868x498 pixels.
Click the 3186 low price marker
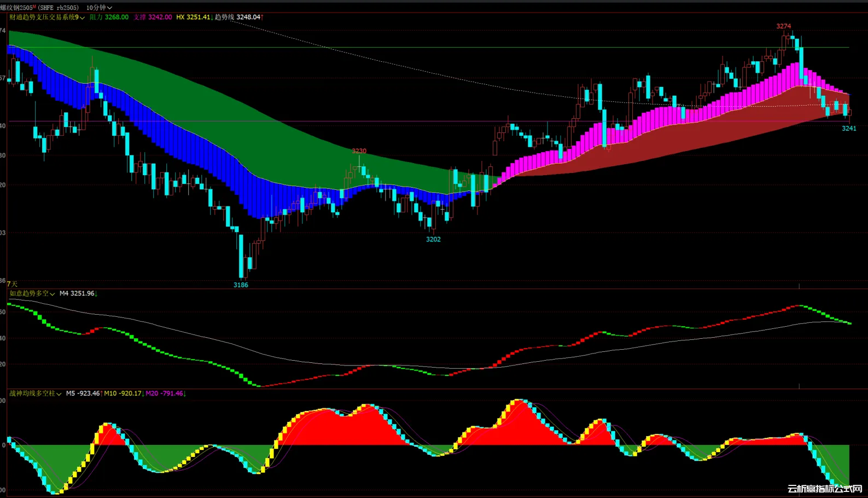pos(241,285)
